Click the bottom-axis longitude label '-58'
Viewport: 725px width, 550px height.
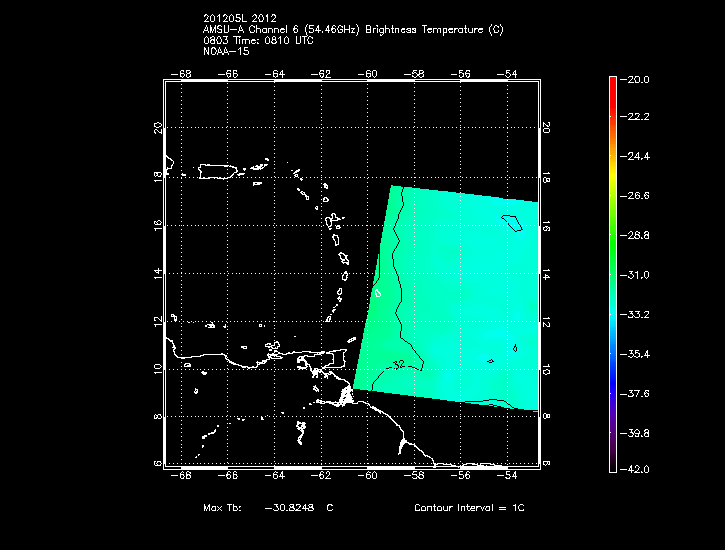point(414,476)
